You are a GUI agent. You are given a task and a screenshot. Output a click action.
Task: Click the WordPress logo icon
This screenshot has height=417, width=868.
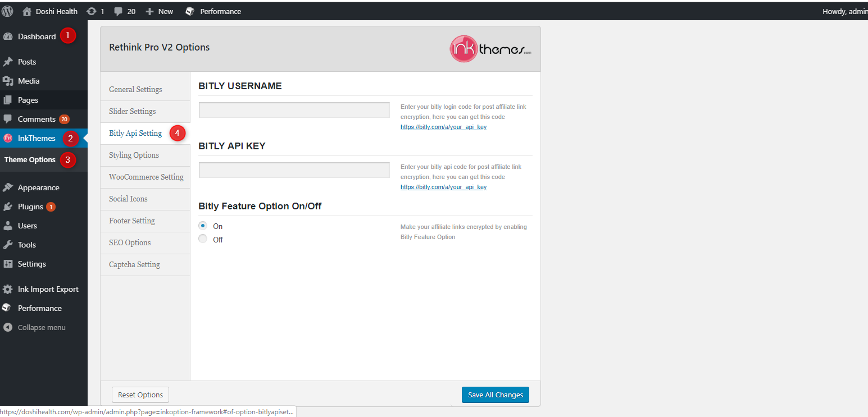click(x=8, y=11)
